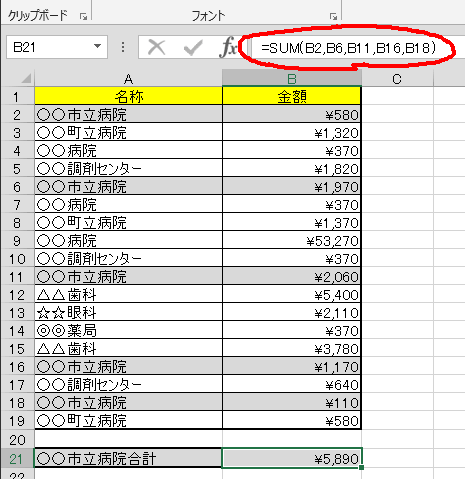Select column A header
The image size is (465, 479).
pyautogui.click(x=128, y=79)
